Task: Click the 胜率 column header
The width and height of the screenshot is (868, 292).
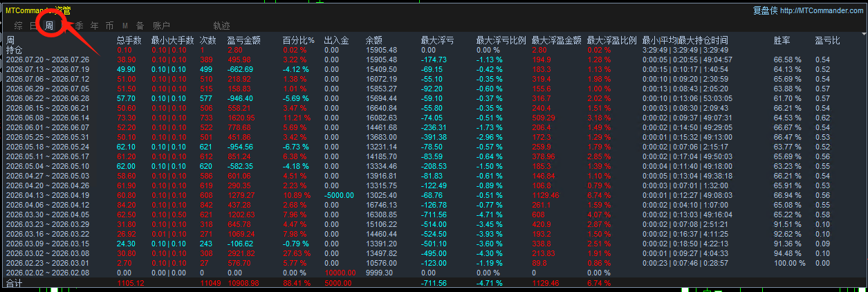Action: 782,40
